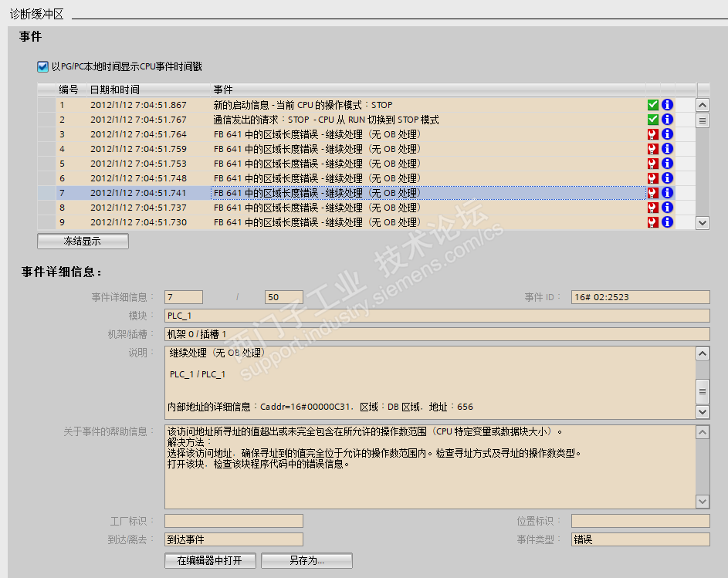
Task: Click red wrench error icon in row 6
Action: (x=653, y=178)
